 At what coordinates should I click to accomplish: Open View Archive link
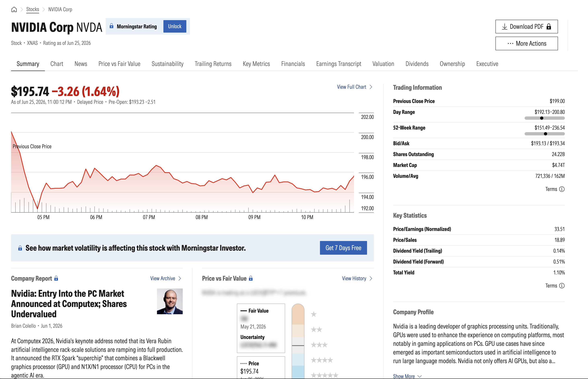pyautogui.click(x=163, y=278)
